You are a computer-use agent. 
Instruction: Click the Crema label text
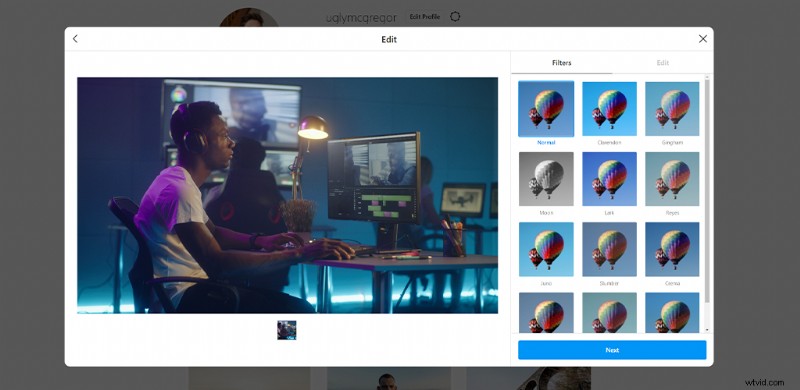click(x=672, y=283)
